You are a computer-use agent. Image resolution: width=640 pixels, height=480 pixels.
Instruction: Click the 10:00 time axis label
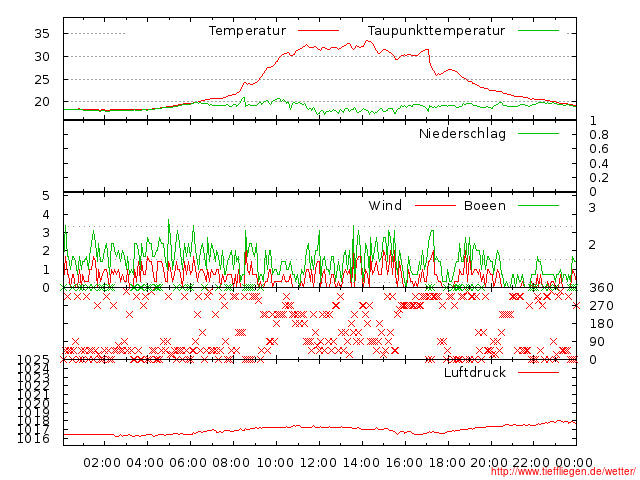point(275,462)
